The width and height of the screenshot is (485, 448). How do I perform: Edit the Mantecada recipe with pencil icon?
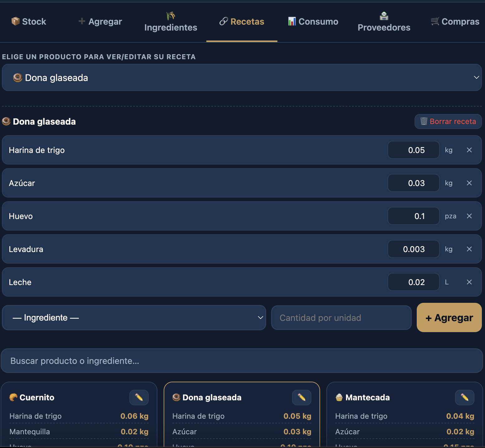[x=465, y=397]
